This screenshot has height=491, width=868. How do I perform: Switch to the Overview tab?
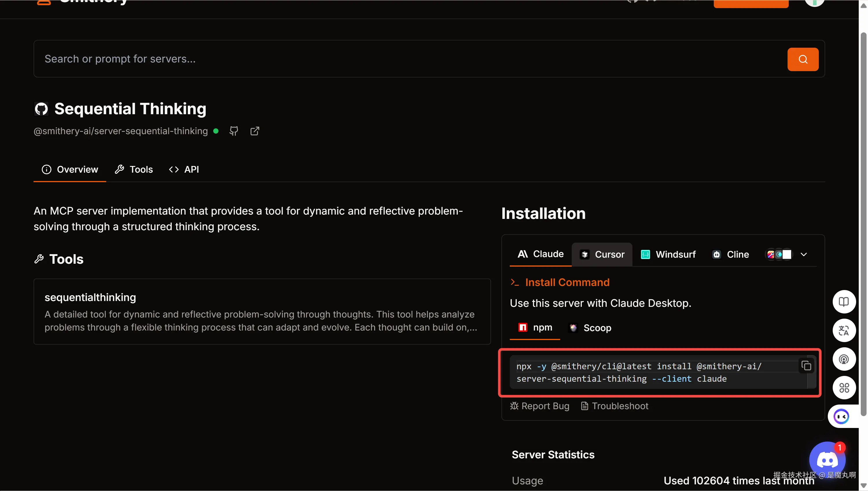point(70,169)
